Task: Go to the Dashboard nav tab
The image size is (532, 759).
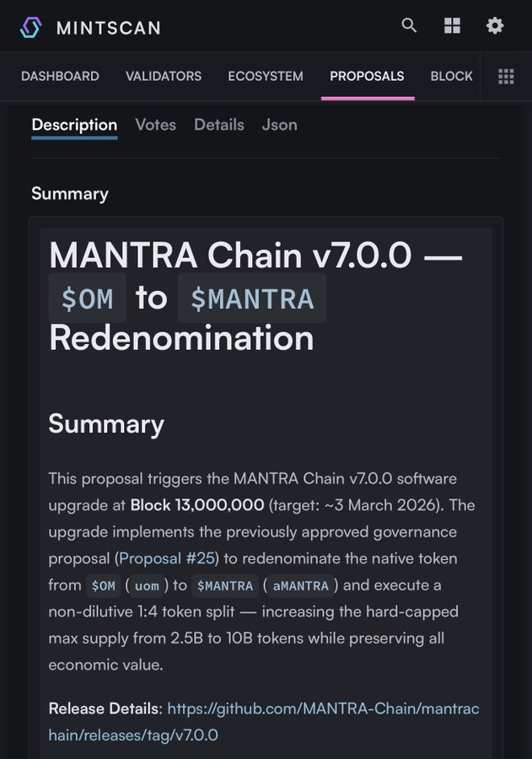Action: click(x=60, y=77)
